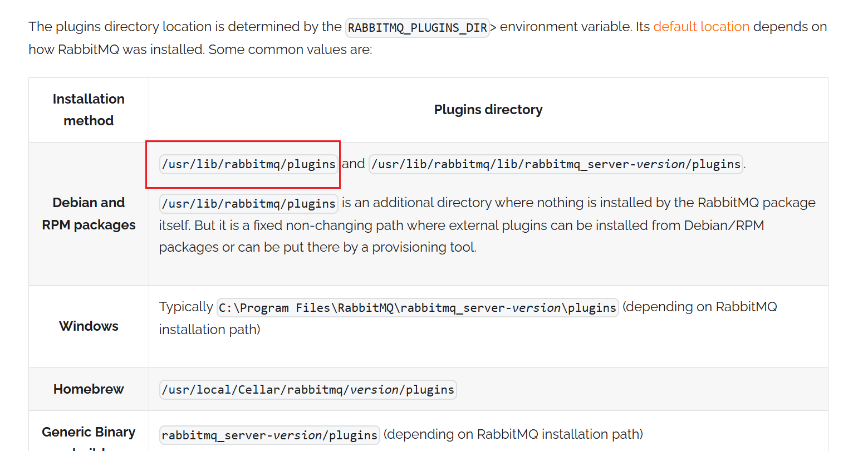Click the 'installation path)' text in Windows row
Image resolution: width=868 pixels, height=451 pixels.
coord(209,330)
